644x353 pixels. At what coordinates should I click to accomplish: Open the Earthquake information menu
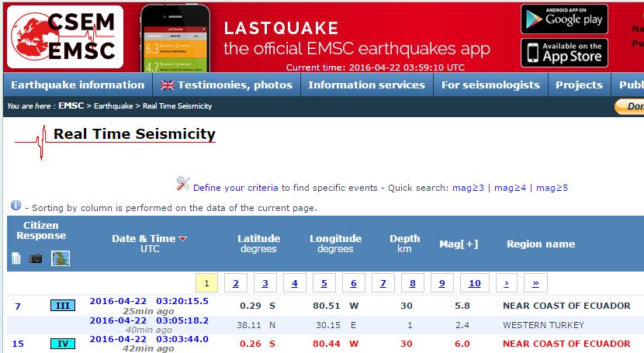pyautogui.click(x=78, y=85)
